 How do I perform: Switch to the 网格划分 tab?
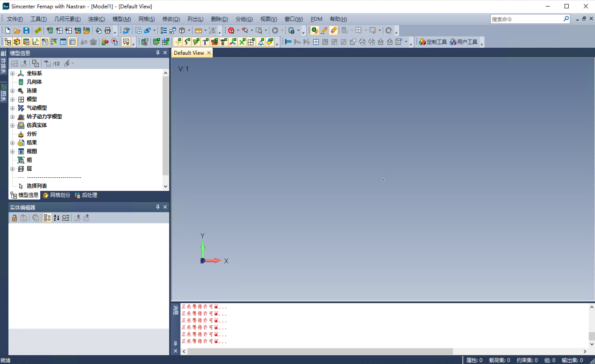[56, 195]
